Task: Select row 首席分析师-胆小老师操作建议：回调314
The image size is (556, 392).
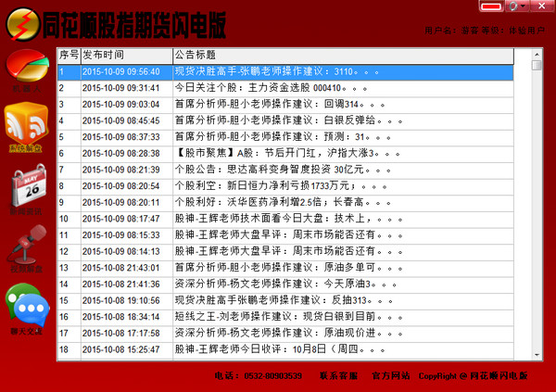Action: tap(285, 105)
